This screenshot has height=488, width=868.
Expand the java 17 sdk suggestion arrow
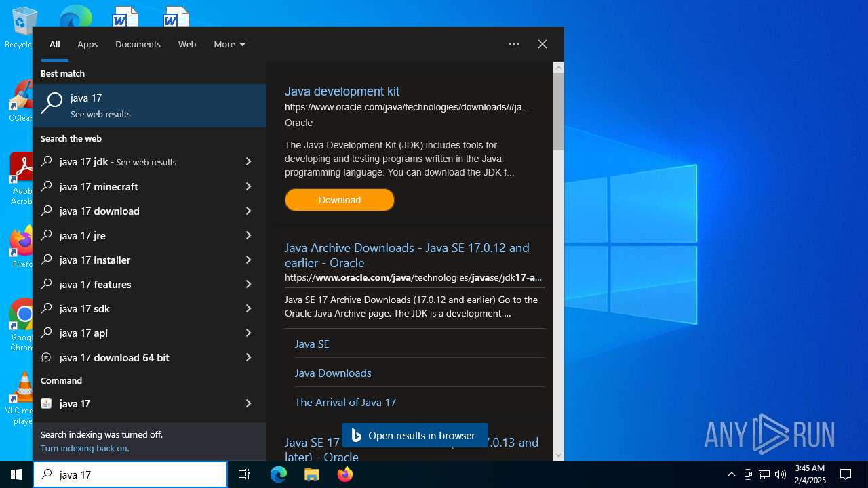coord(248,308)
